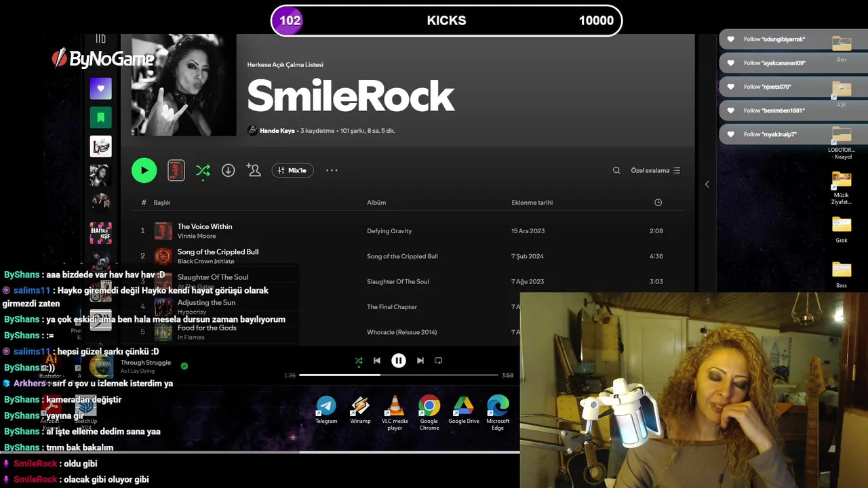Open Google Drive desktop shortcut
The image size is (868, 488).
(x=464, y=410)
